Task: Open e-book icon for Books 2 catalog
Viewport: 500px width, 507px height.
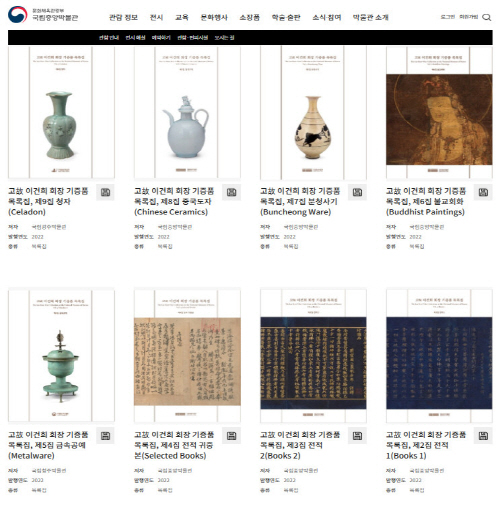Action: tap(357, 436)
